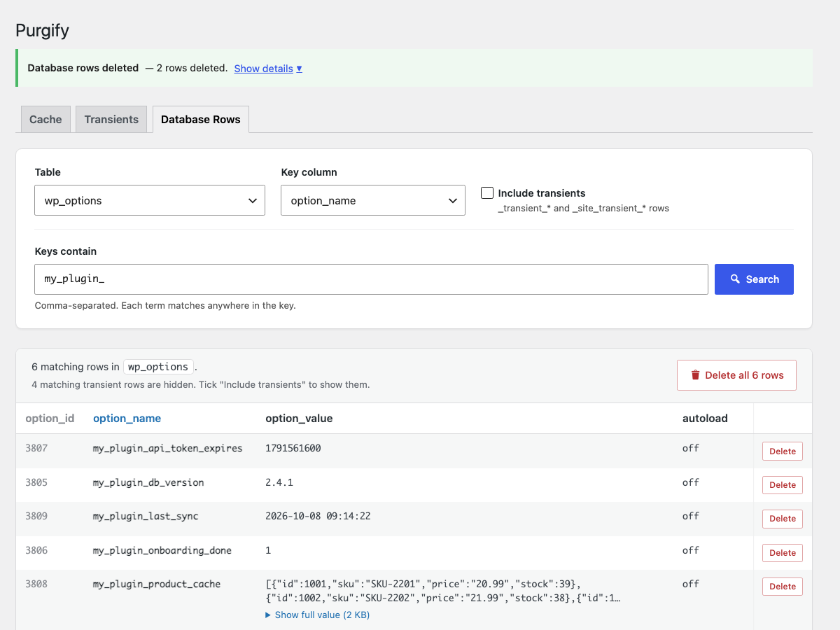
Task: Click the Comma-separated hint below input
Action: 165,305
